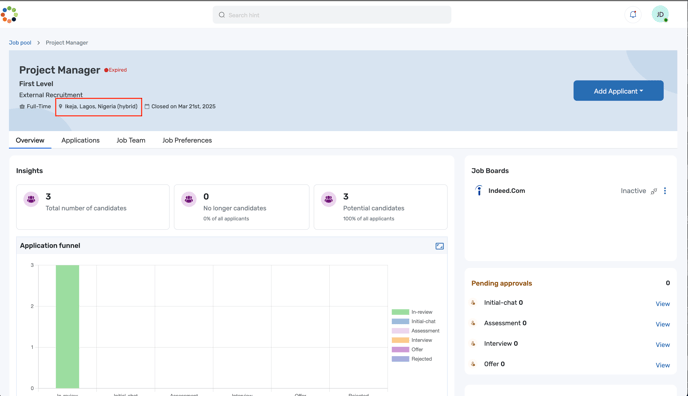This screenshot has height=396, width=688.
Task: Open Indeed.Com three-dot options menu
Action: pos(665,191)
